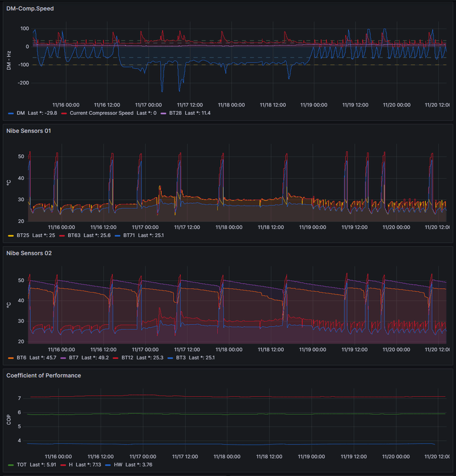Toggle BT12 series legend entry
The image size is (456, 476).
pos(127,358)
